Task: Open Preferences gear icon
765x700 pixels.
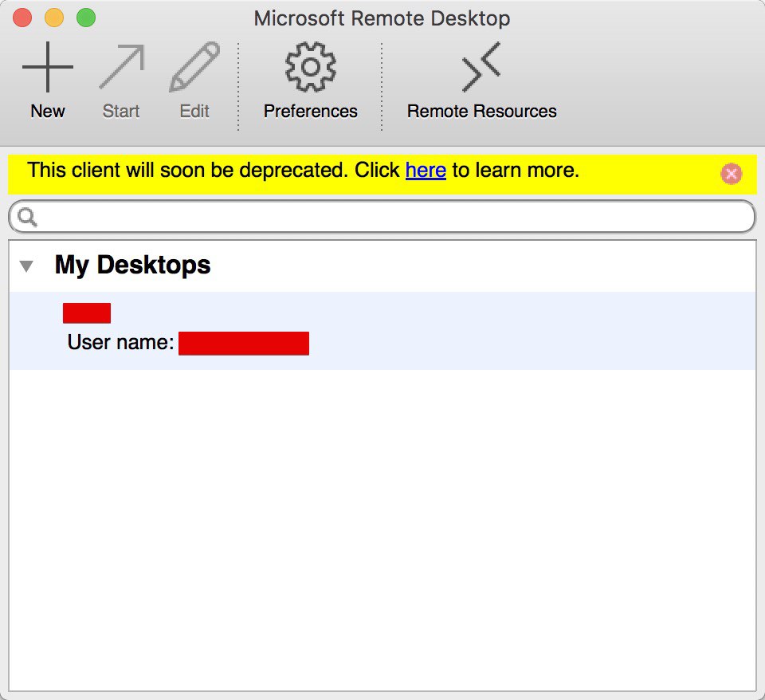Action: [x=310, y=67]
